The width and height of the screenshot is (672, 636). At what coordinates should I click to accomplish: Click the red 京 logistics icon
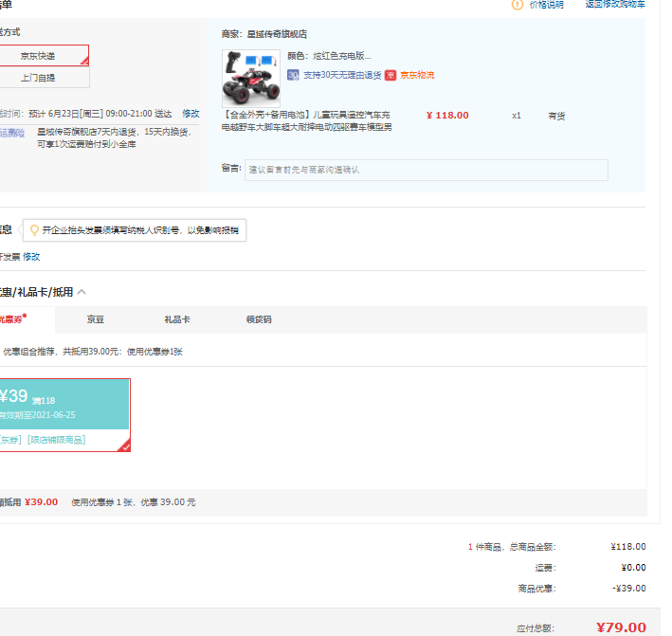[x=390, y=76]
